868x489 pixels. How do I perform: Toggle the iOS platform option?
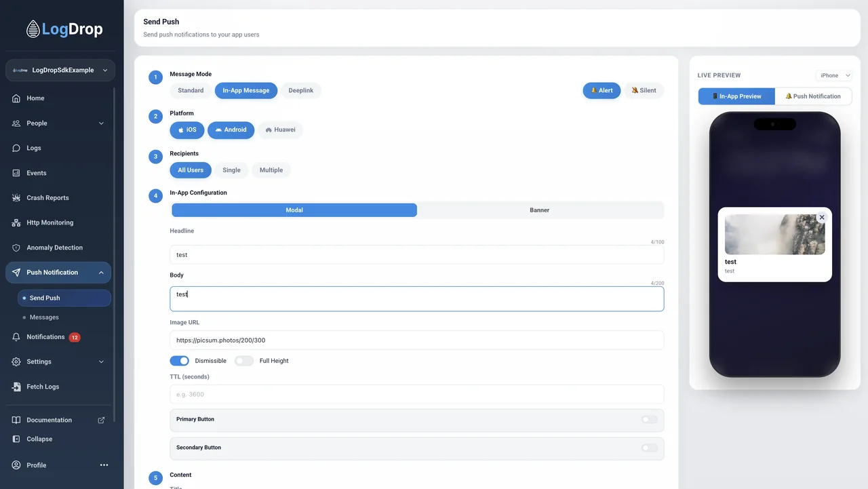tap(187, 130)
